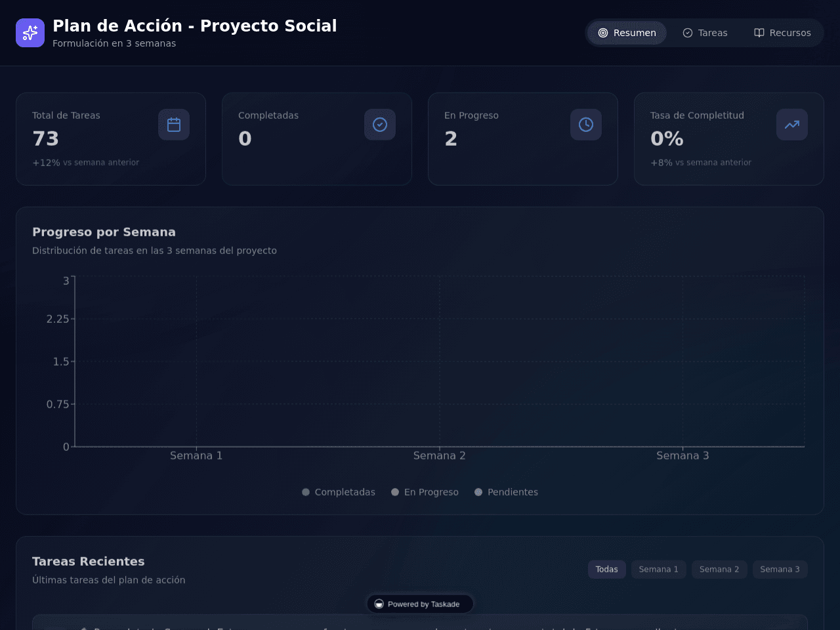
Task: Click the 2.25 y-axis label
Action: tap(58, 319)
